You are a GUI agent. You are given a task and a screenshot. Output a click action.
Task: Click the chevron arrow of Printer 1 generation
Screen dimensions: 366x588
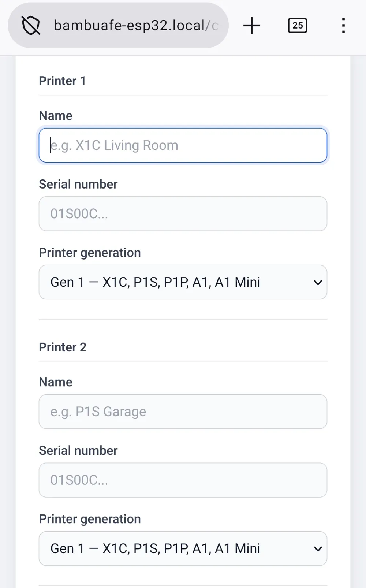tap(318, 283)
